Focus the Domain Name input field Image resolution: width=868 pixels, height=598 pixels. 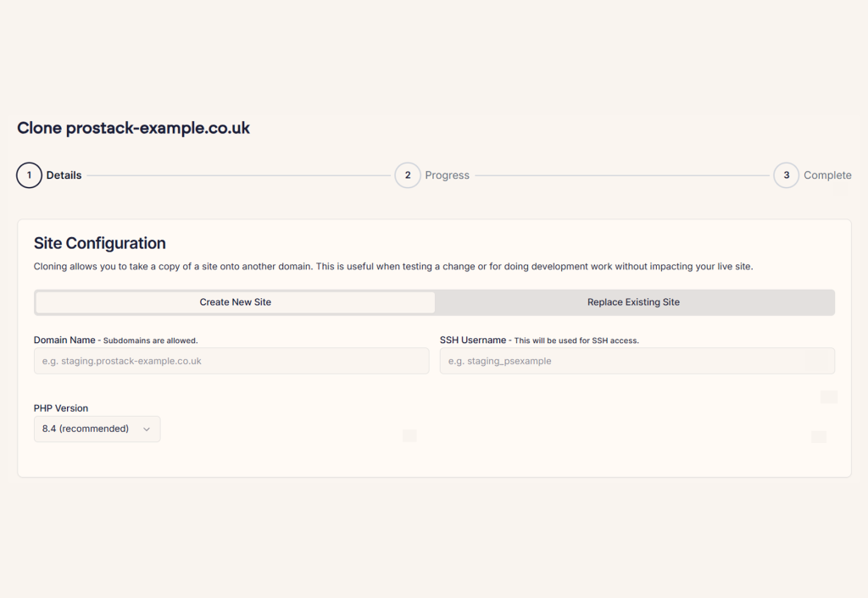coord(231,361)
